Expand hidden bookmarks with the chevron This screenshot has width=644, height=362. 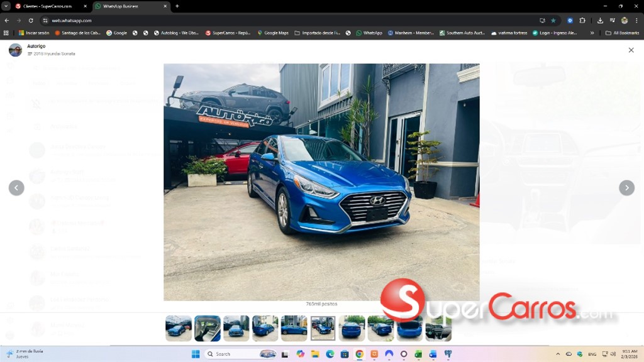[x=592, y=33]
